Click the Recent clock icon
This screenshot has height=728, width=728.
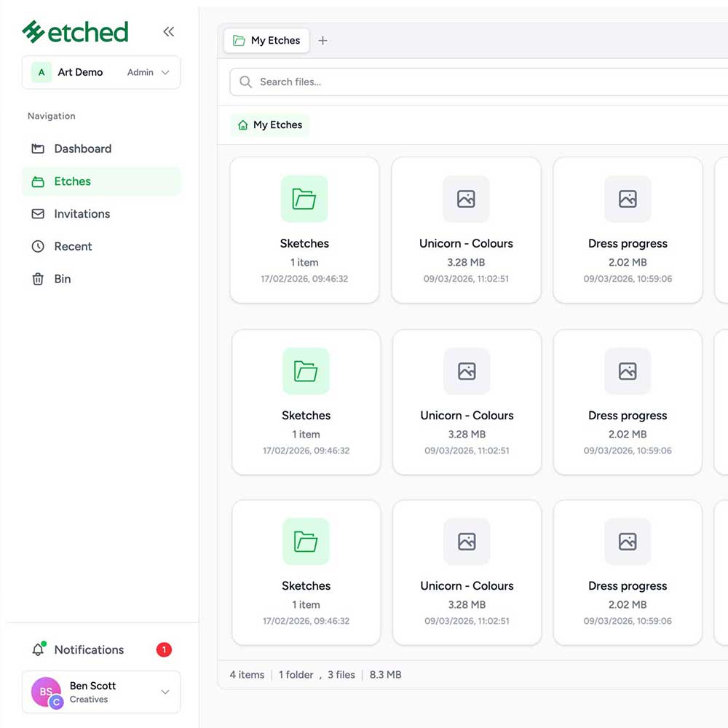click(x=38, y=247)
